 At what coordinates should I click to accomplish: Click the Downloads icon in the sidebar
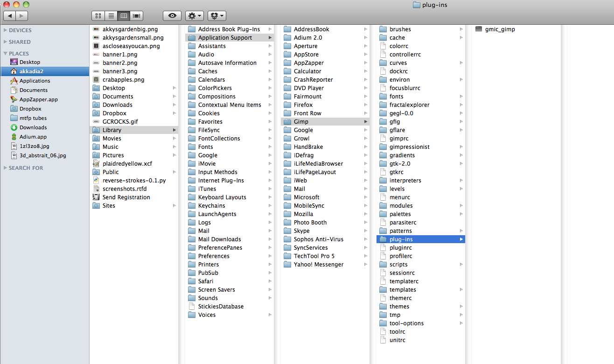click(x=14, y=127)
